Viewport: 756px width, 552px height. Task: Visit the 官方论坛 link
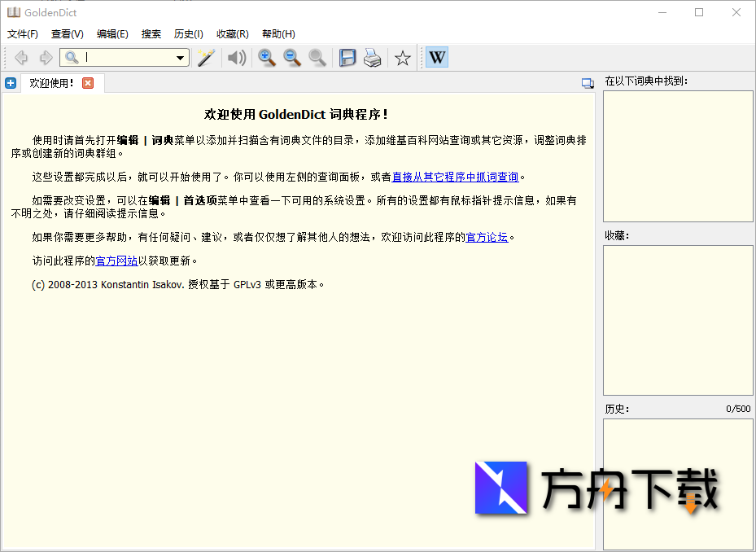(487, 238)
